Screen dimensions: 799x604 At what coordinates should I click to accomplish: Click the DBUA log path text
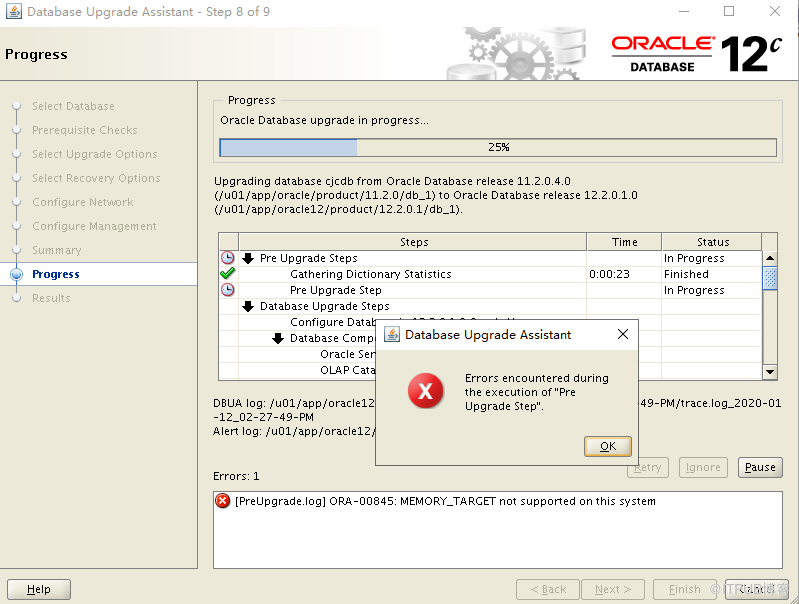294,410
